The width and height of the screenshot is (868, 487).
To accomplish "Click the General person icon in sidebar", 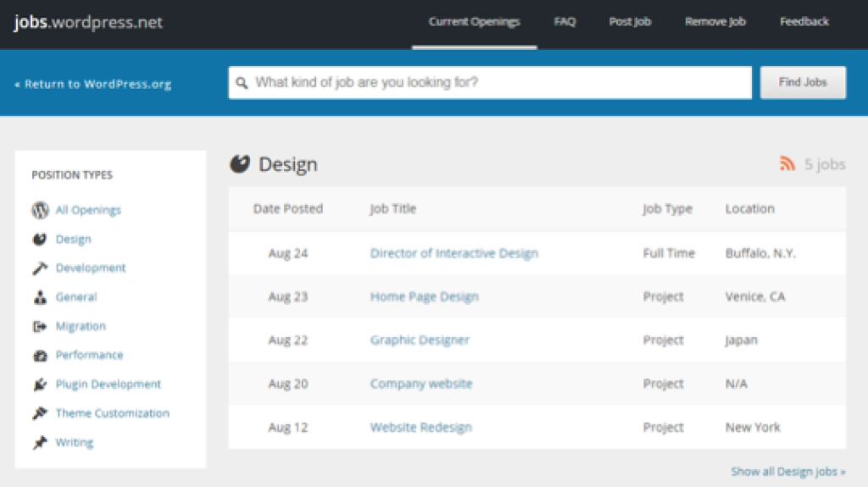I will tap(40, 297).
